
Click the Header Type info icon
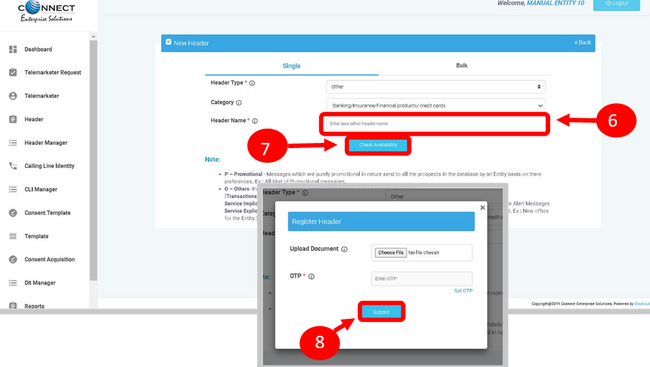click(252, 83)
